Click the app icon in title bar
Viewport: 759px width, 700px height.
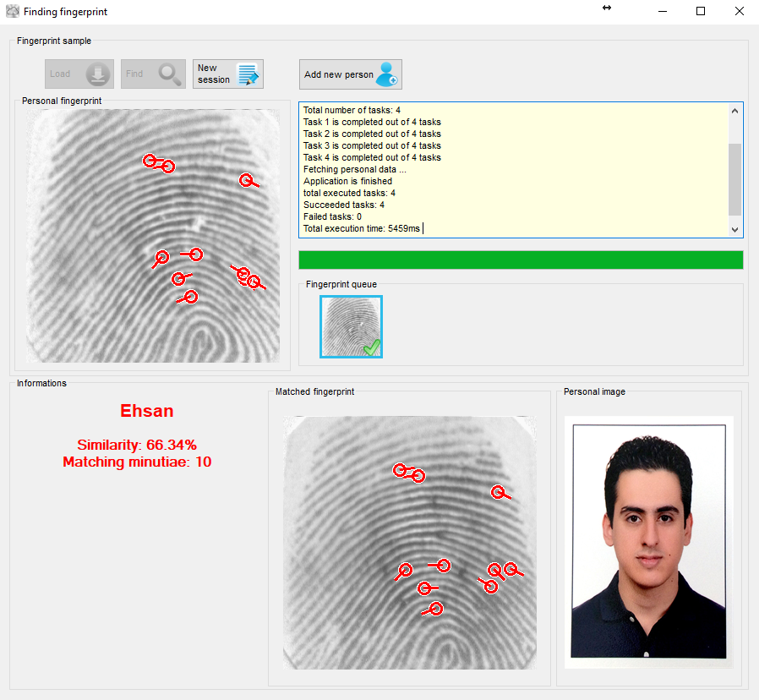[13, 11]
